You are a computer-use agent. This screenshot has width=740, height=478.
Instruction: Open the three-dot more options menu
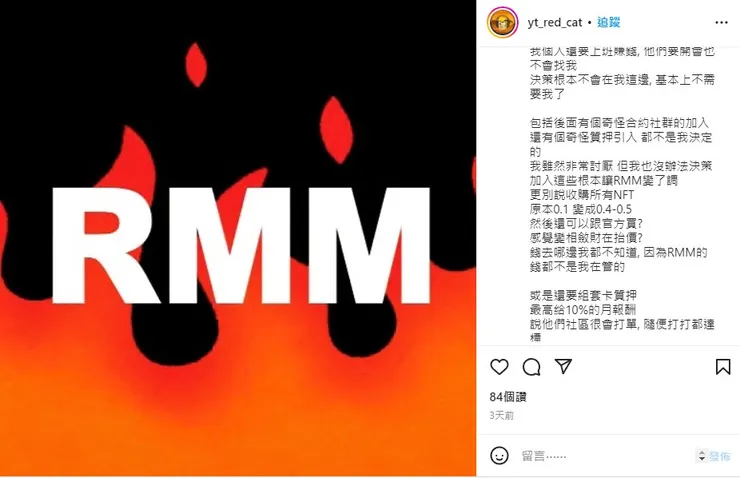coord(721,22)
